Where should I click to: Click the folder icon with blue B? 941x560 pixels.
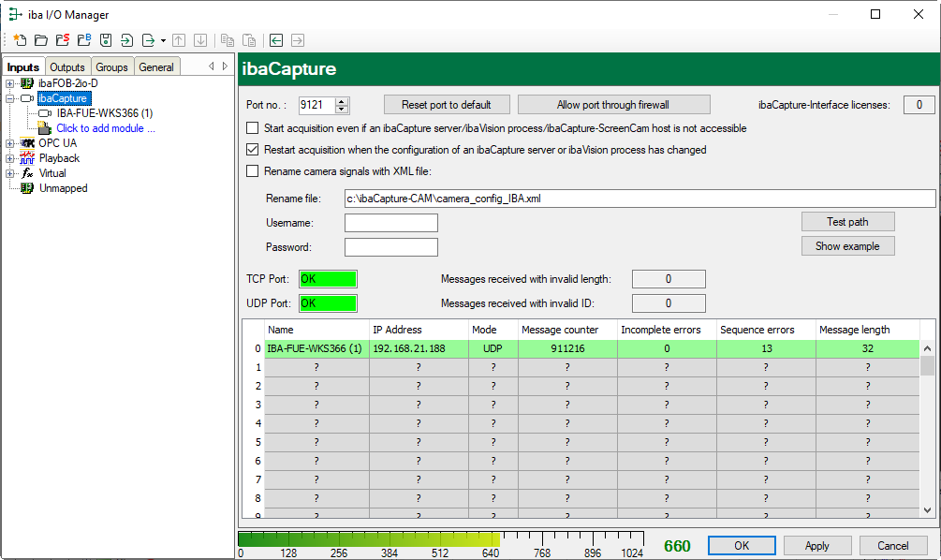tap(83, 40)
